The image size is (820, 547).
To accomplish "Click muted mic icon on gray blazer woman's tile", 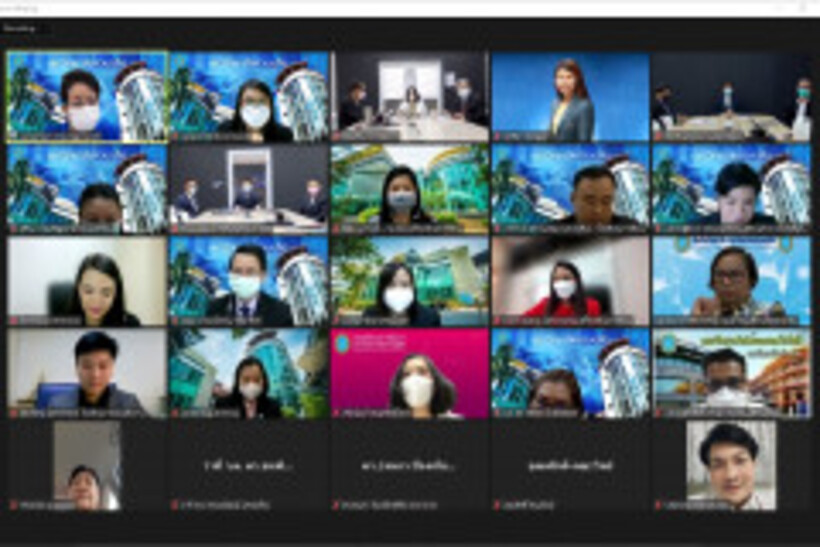I will [499, 137].
